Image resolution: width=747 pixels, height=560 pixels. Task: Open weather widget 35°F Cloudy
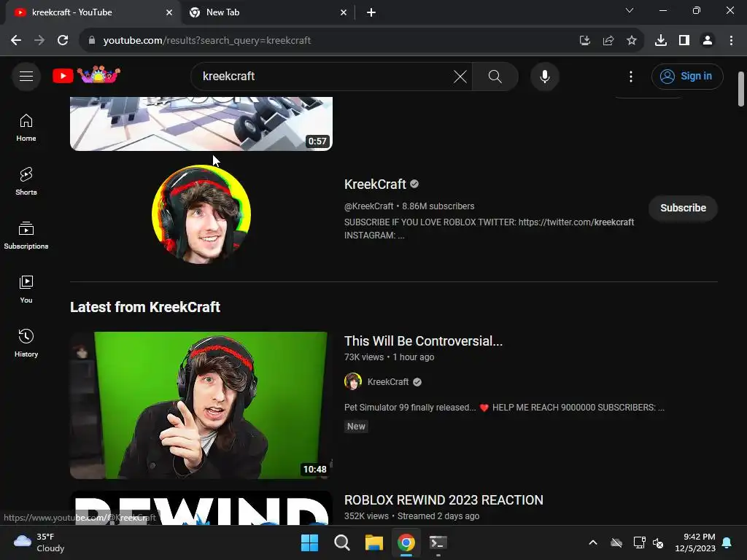[39, 542]
